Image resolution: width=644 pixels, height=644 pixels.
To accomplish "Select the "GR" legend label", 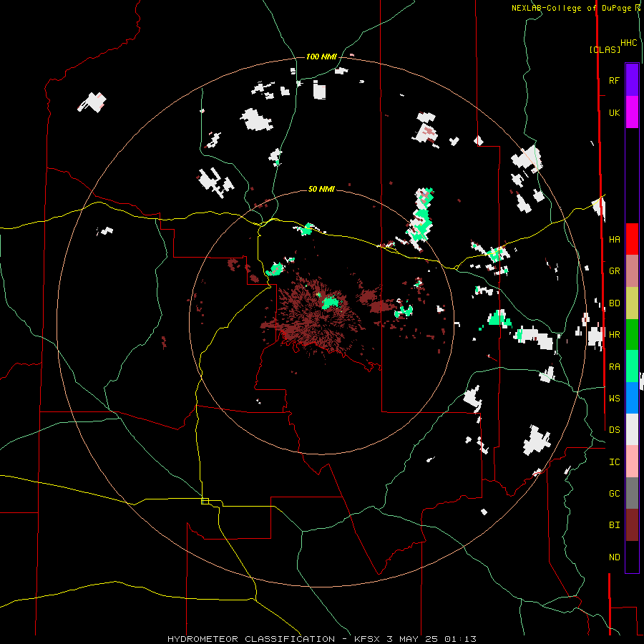I will [x=614, y=271].
